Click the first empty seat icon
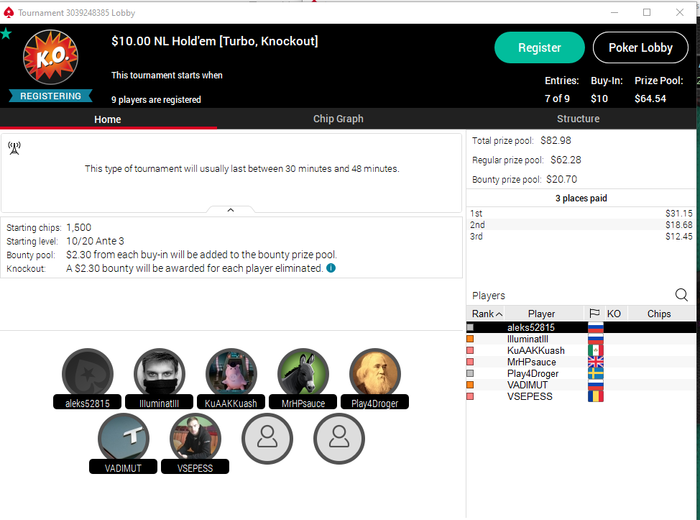Image resolution: width=700 pixels, height=520 pixels. 267,438
